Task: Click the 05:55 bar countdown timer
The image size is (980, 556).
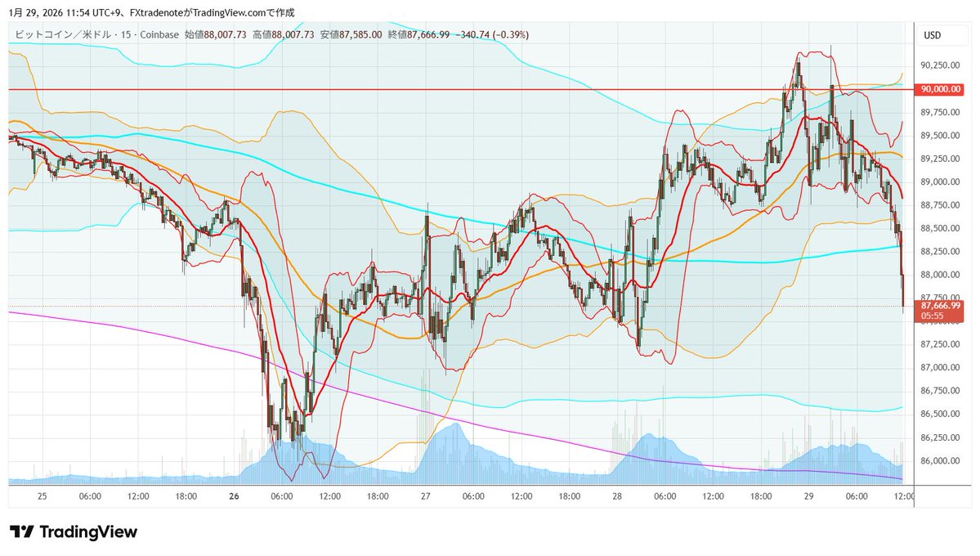Action: click(x=932, y=316)
